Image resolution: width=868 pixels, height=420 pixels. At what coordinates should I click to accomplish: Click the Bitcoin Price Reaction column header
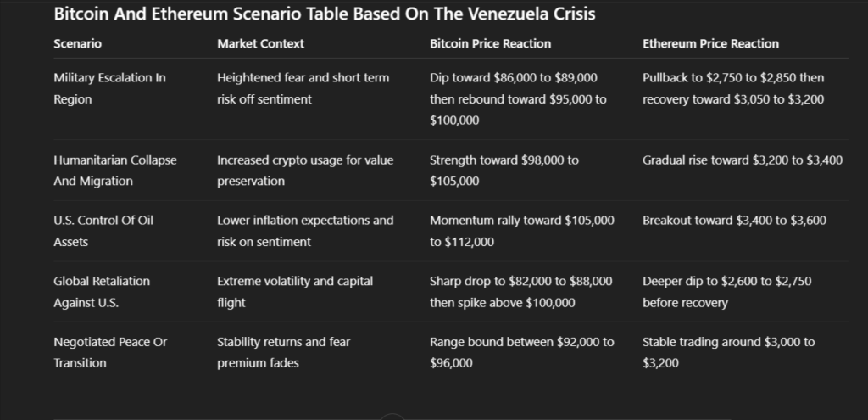pyautogui.click(x=490, y=43)
